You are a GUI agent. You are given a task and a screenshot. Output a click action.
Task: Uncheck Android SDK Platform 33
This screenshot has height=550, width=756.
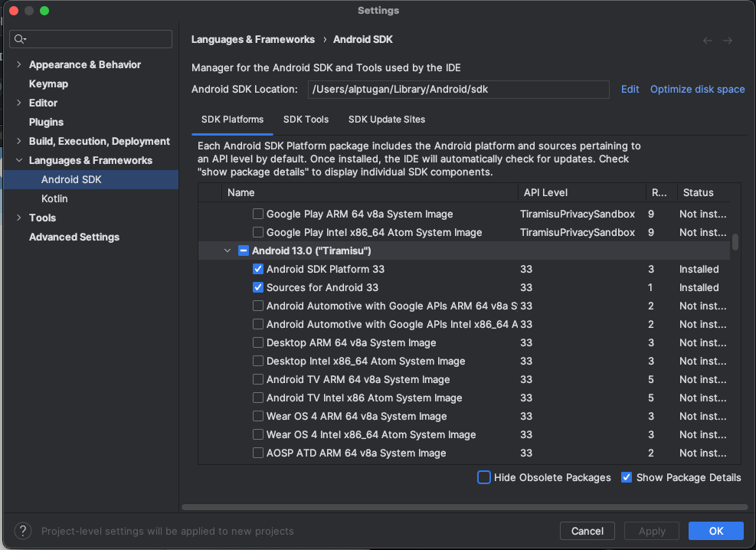(x=258, y=269)
